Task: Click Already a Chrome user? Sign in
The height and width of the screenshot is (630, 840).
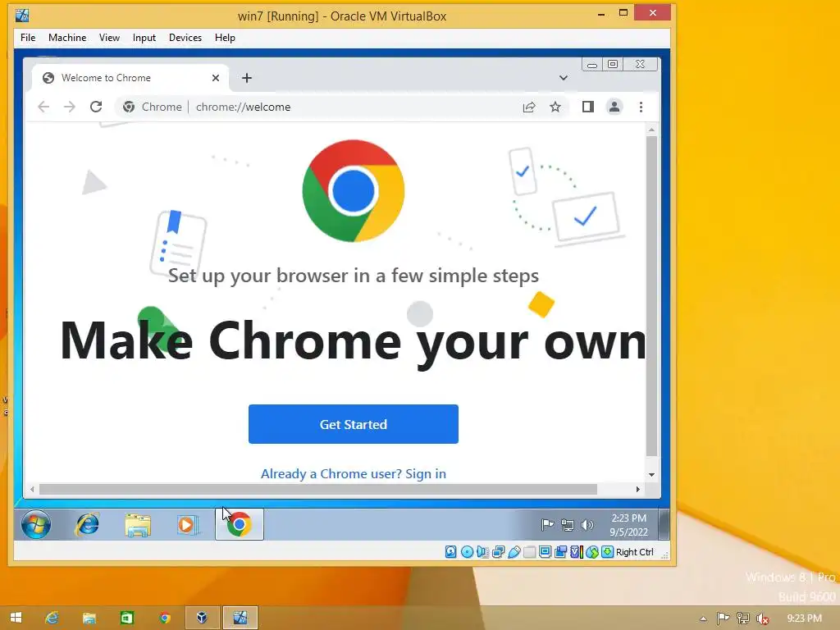Action: pos(354,473)
